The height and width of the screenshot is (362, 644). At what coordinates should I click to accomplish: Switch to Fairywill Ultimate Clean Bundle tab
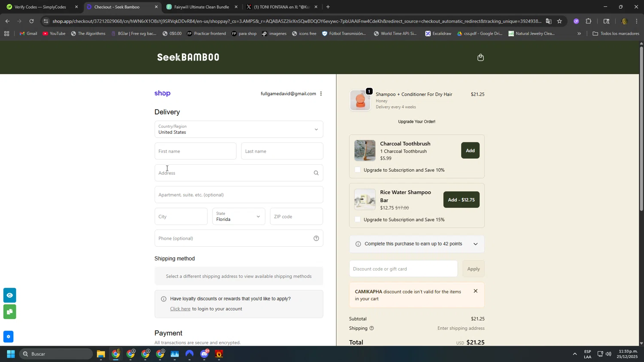tap(202, 7)
